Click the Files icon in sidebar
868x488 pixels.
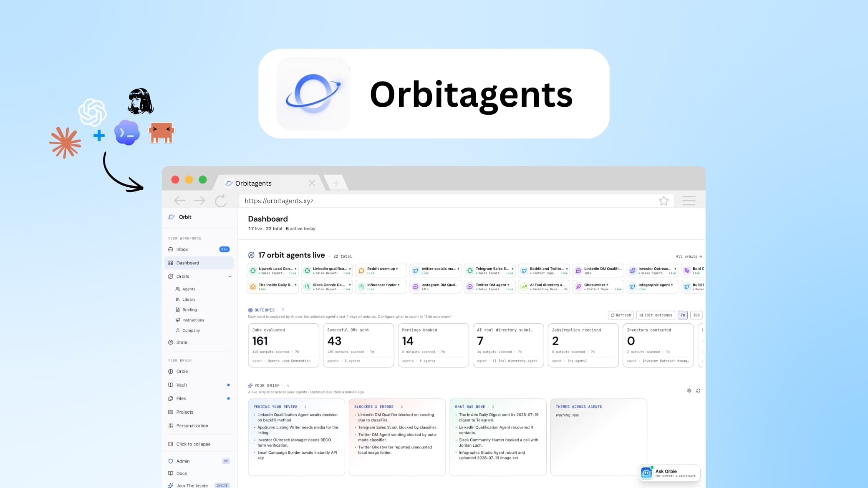[x=171, y=399]
